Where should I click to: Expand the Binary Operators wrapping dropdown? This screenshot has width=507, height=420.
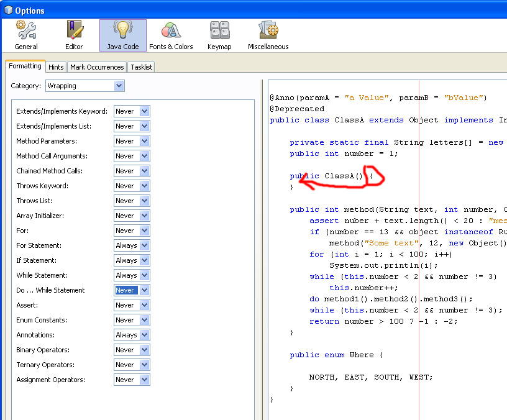pyautogui.click(x=132, y=350)
